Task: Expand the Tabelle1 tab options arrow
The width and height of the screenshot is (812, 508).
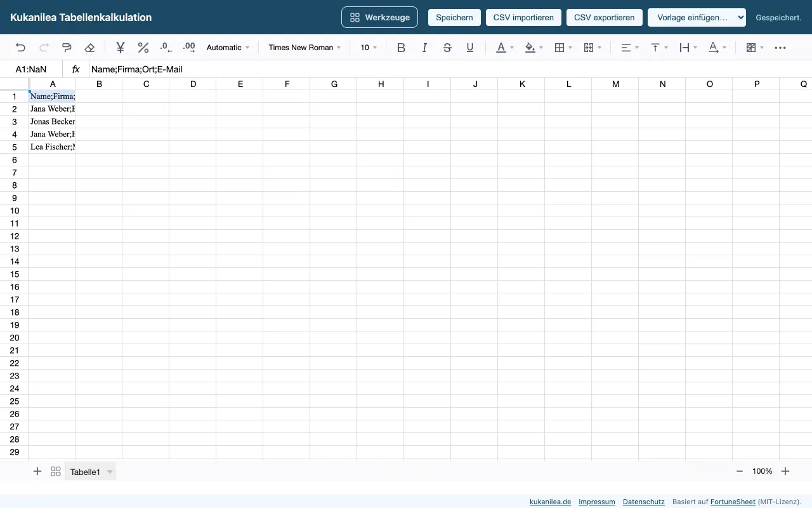Action: [x=110, y=472]
